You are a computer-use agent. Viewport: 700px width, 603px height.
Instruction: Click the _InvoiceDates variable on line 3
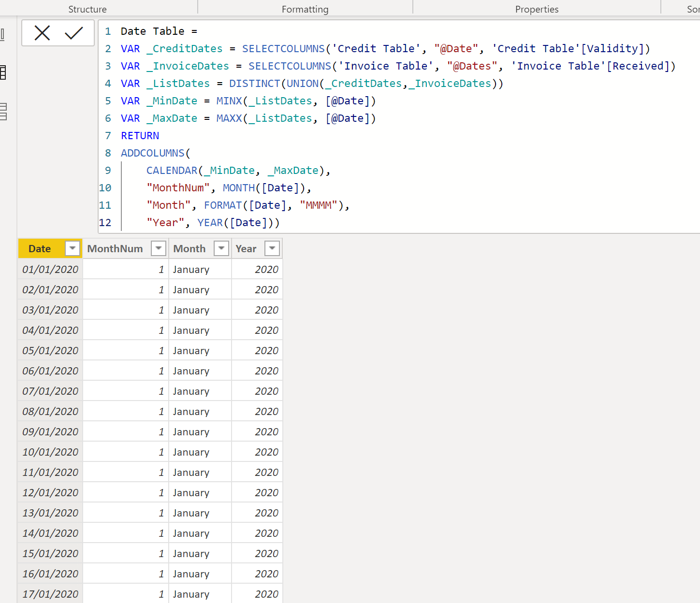pyautogui.click(x=188, y=66)
